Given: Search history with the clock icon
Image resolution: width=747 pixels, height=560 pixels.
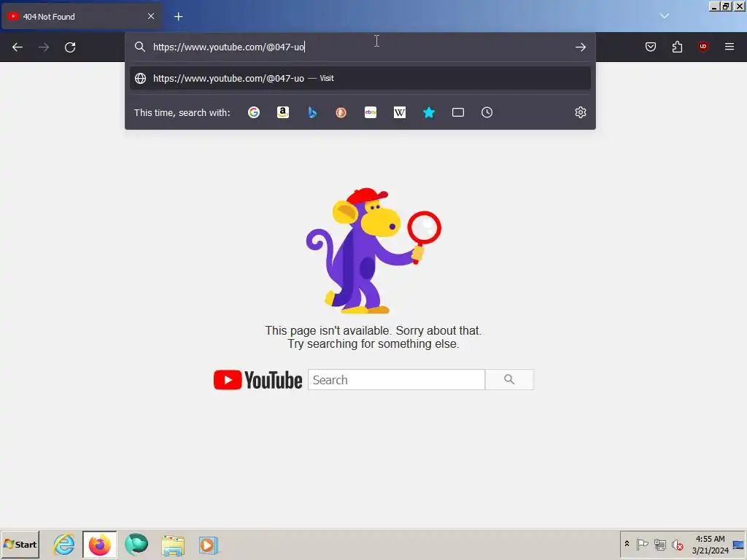Looking at the screenshot, I should pyautogui.click(x=487, y=112).
